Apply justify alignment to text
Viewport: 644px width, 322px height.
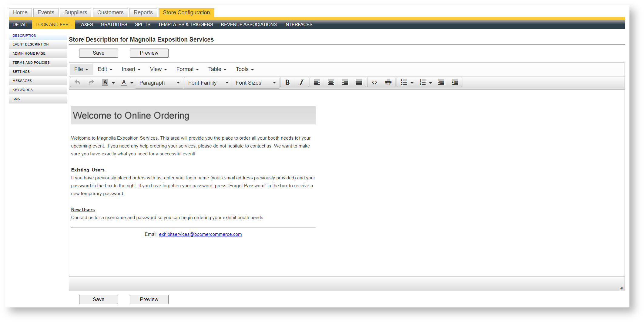(359, 83)
